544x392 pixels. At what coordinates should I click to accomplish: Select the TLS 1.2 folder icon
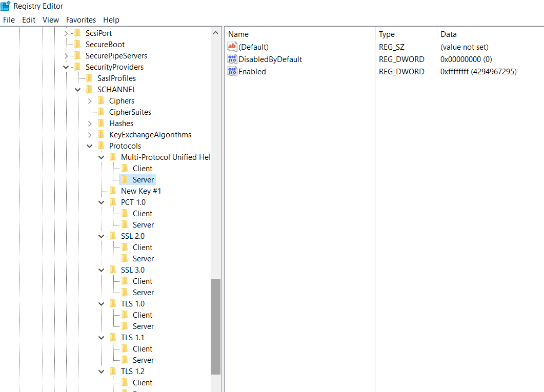click(x=113, y=371)
